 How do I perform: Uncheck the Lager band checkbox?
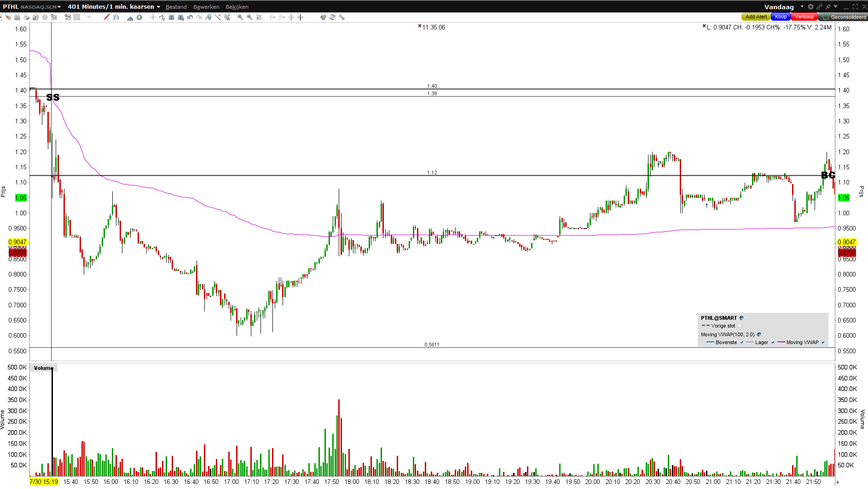(773, 342)
